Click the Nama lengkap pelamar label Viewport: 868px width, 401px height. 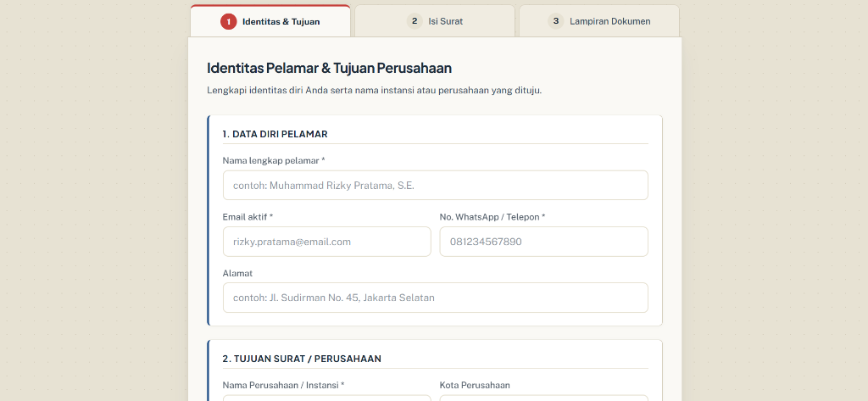(274, 160)
